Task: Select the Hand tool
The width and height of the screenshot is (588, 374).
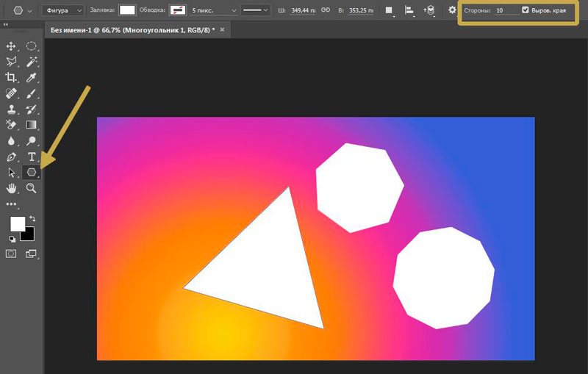Action: (11, 188)
